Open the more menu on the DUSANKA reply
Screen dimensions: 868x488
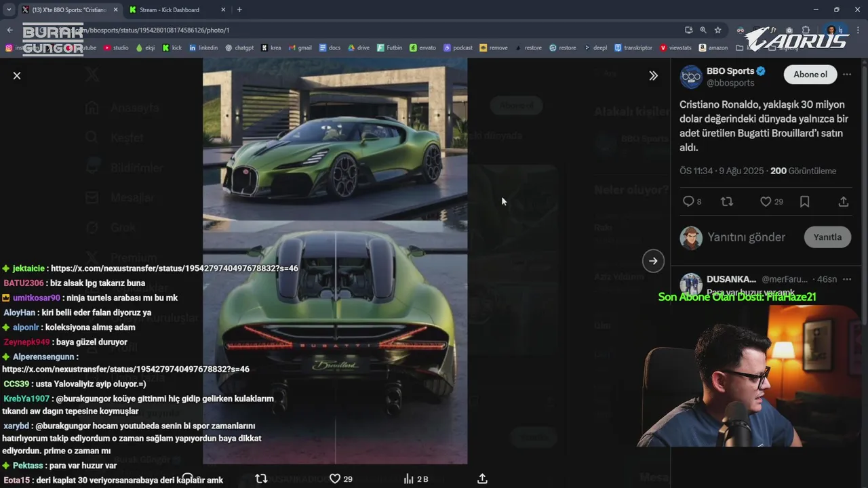(847, 279)
